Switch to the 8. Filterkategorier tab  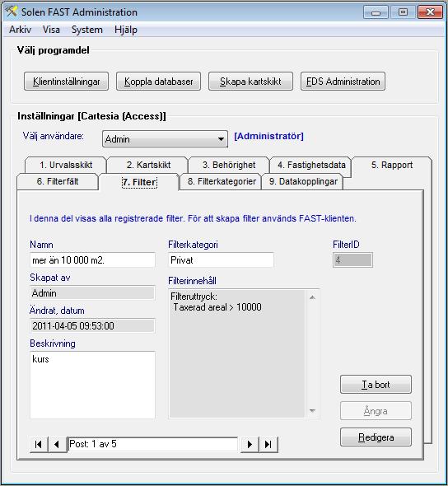(222, 181)
